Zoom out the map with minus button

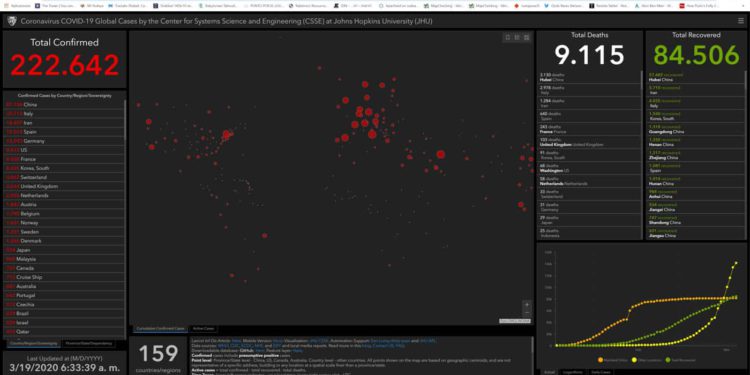(x=527, y=312)
